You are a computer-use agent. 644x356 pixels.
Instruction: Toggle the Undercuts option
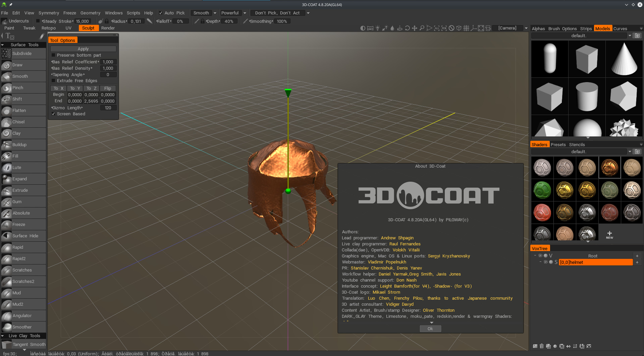click(x=16, y=21)
